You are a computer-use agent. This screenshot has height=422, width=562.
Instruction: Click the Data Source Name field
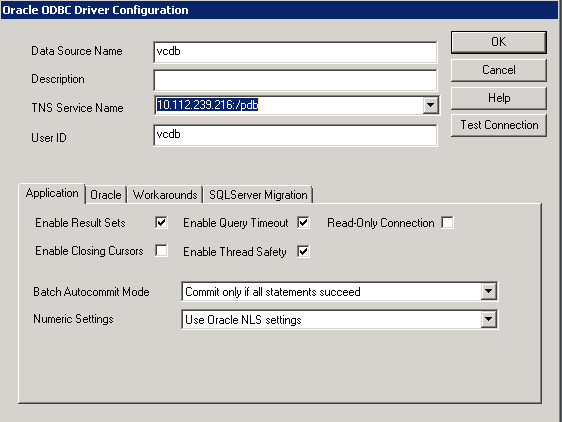point(295,52)
